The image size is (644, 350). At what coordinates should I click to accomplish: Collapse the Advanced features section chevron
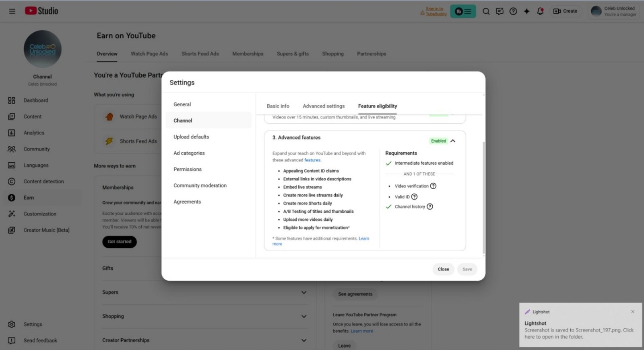453,141
